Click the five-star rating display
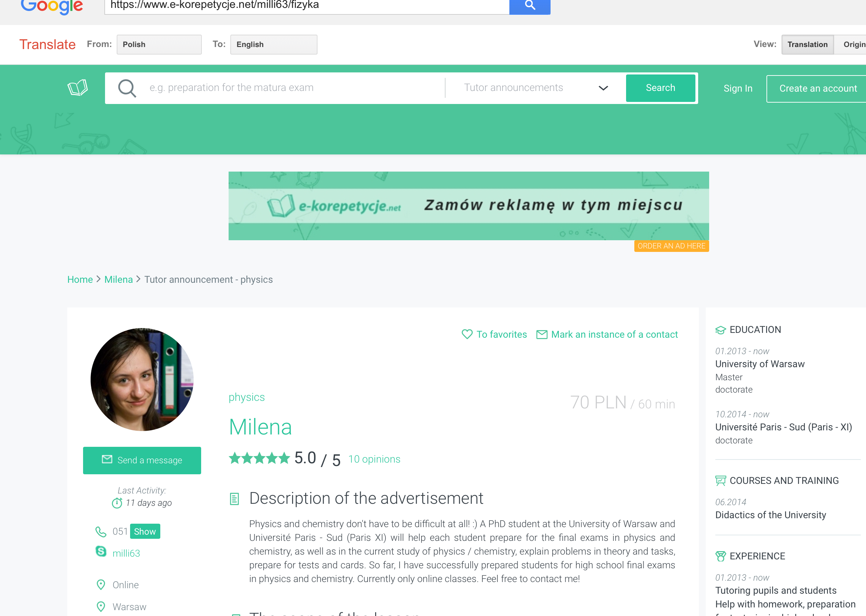The image size is (866, 616). coord(259,458)
